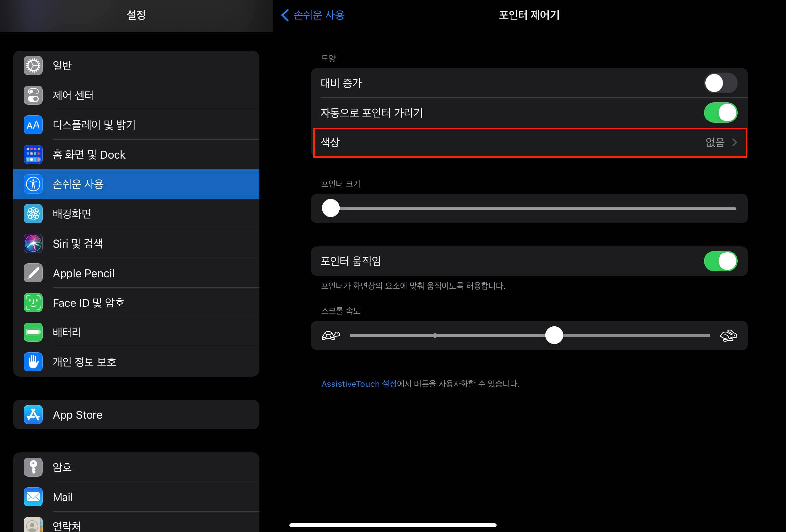786x532 pixels.
Task: Open the AssistiveTouch 설정 link
Action: coord(358,384)
